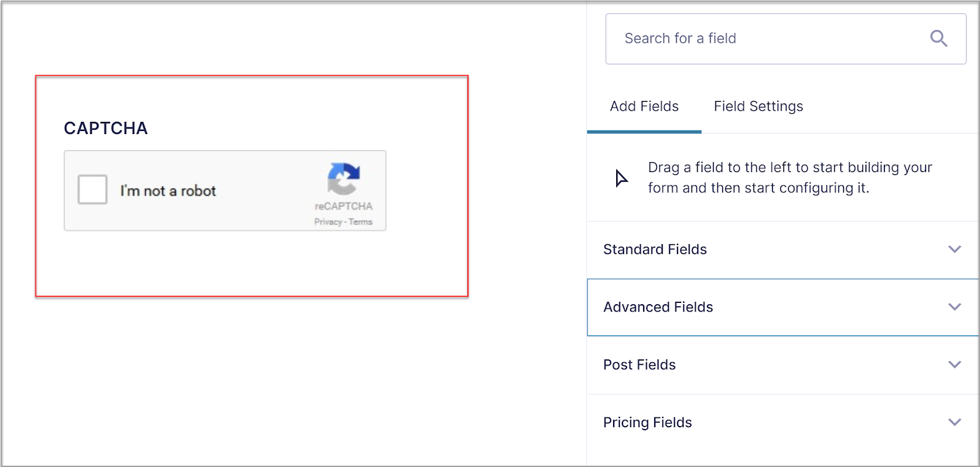This screenshot has width=980, height=467.
Task: Click the Advanced Fields section title
Action: point(658,307)
